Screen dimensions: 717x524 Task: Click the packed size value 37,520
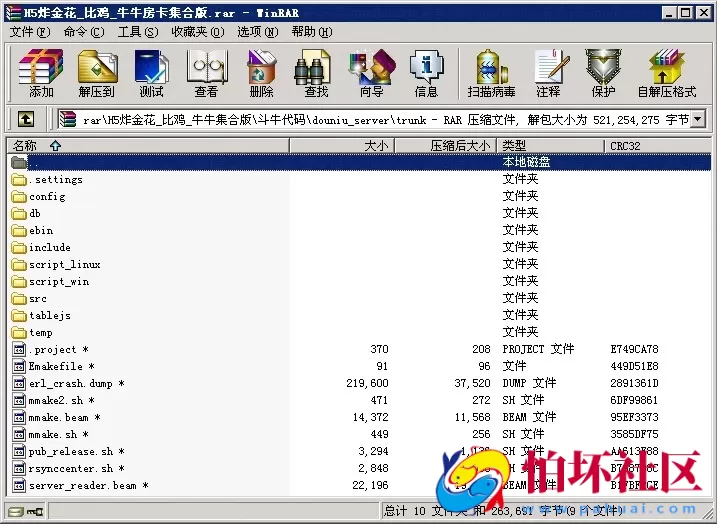(472, 383)
